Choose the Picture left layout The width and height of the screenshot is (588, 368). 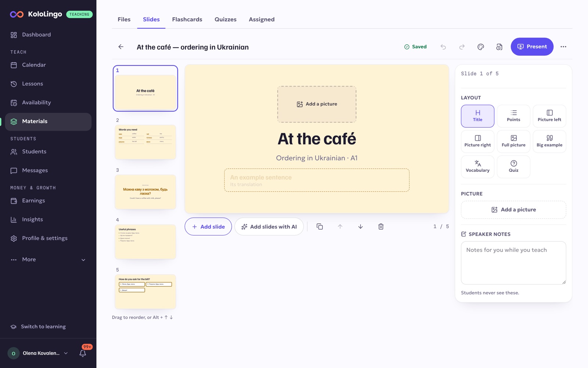[549, 116]
